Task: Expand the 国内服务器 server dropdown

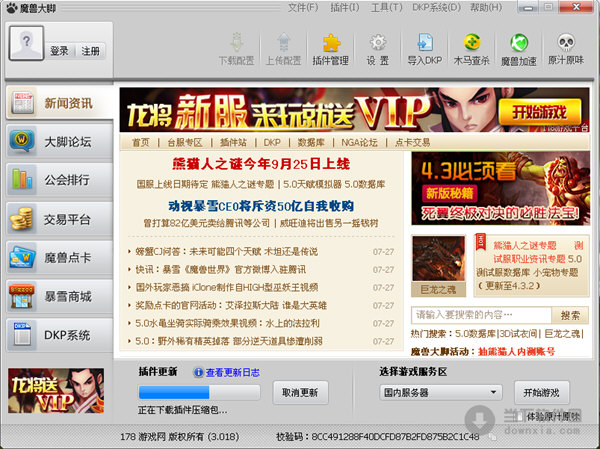Action: 441,392
